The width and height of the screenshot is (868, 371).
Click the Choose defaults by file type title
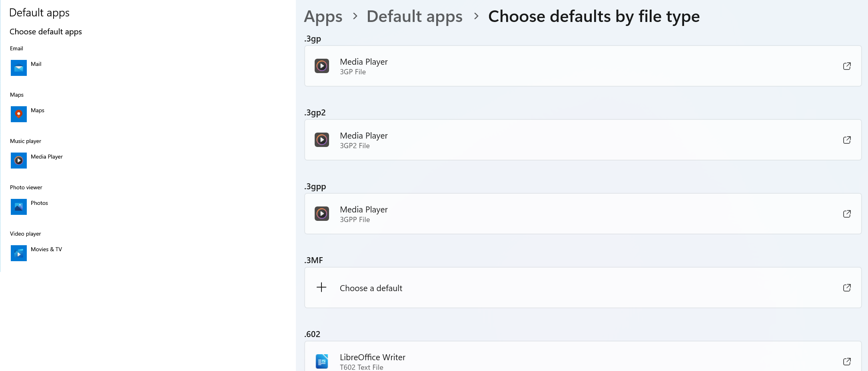click(594, 17)
